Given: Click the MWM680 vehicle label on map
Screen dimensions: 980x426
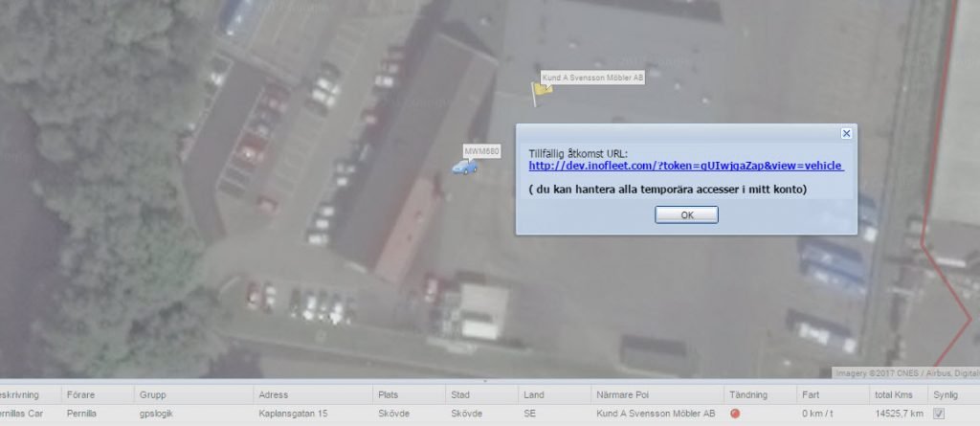Looking at the screenshot, I should (x=482, y=151).
